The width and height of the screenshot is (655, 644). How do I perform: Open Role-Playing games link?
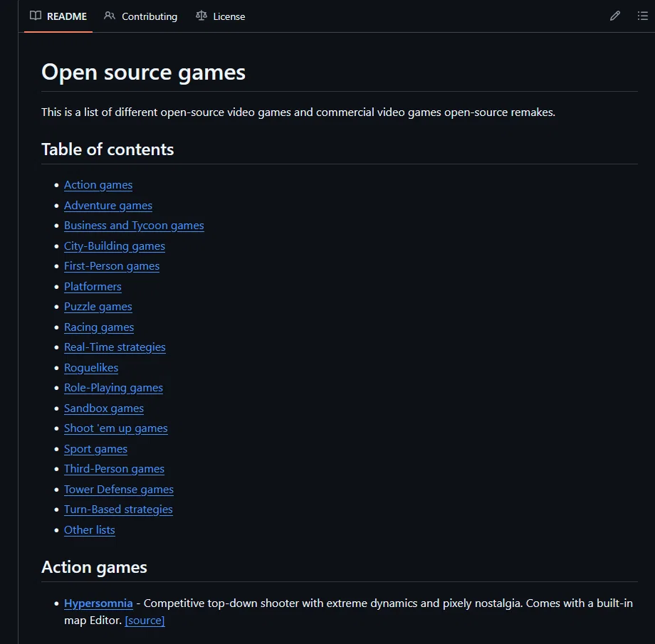114,388
